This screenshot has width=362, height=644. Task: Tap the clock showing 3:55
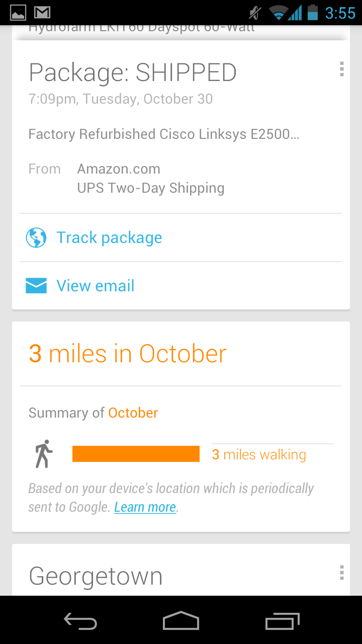pyautogui.click(x=340, y=13)
